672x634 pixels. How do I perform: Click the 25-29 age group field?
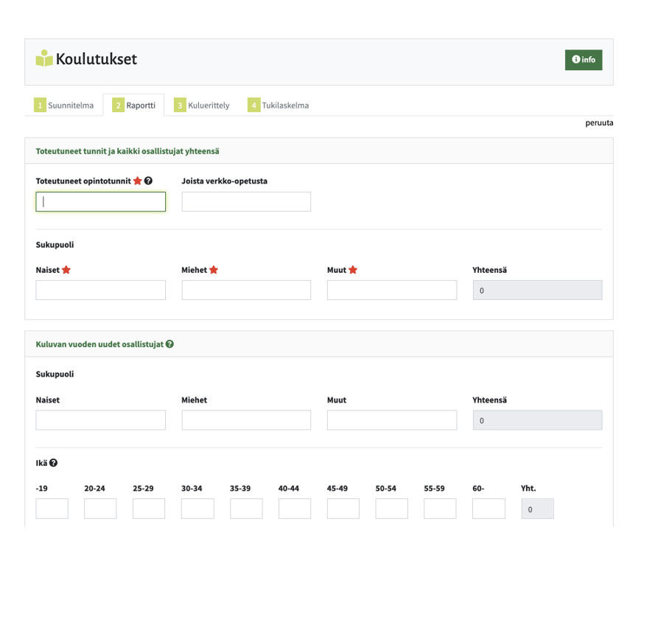[149, 509]
